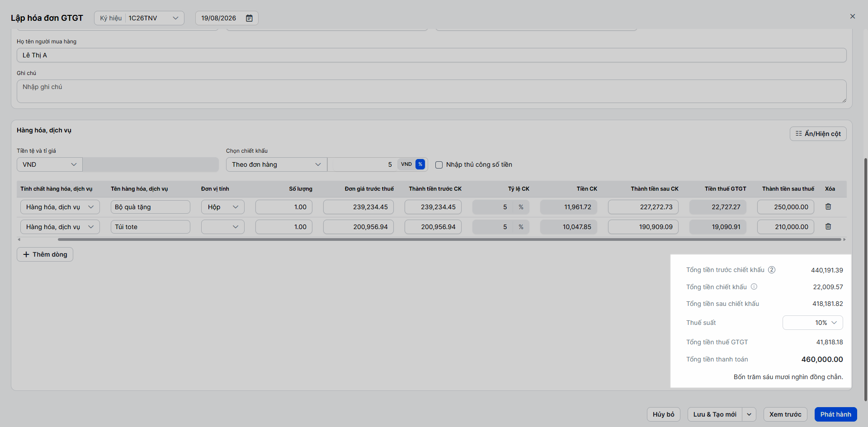The width and height of the screenshot is (868, 427).
Task: Click Thành tiền sau thuế 250,000.00 field
Action: [x=786, y=207]
